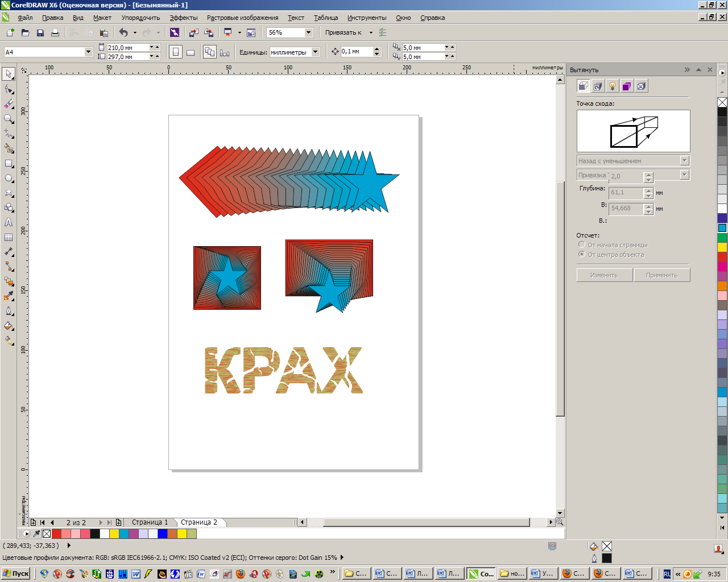Screen dimensions: 728x582
Task: Export the document
Action: pyautogui.click(x=209, y=32)
